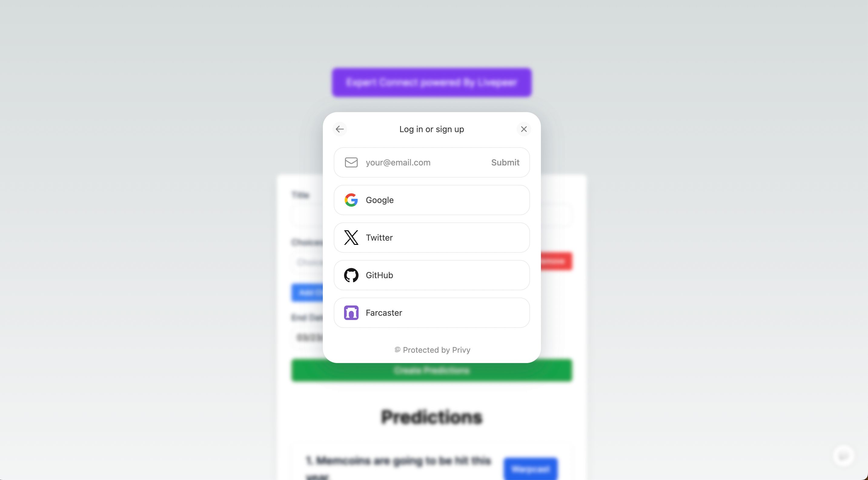Click the Twitter (X) sign-in icon
868x480 pixels.
[351, 238]
